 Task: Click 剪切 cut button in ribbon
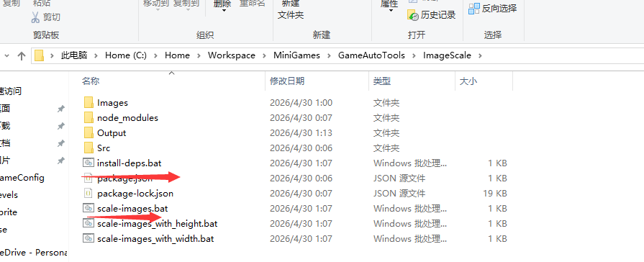point(46,17)
